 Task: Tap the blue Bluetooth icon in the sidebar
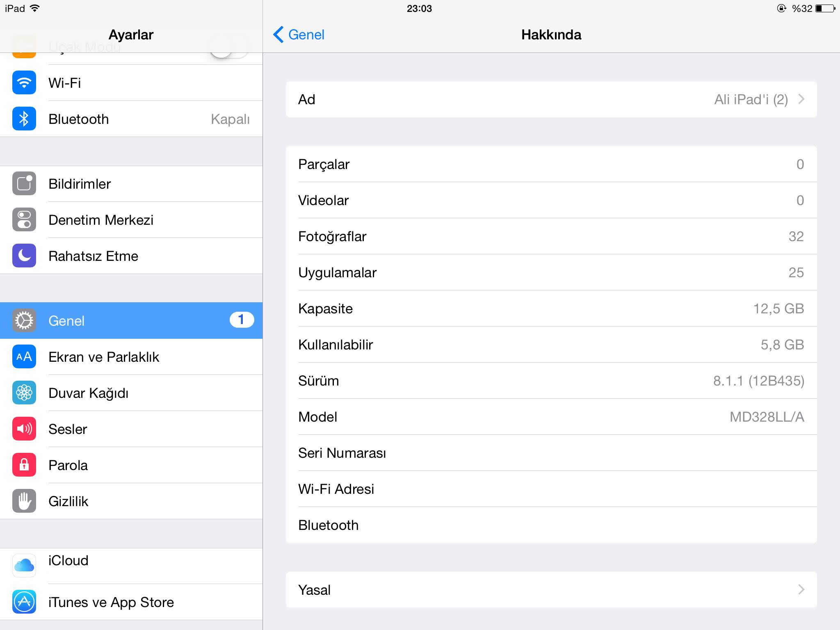[24, 119]
